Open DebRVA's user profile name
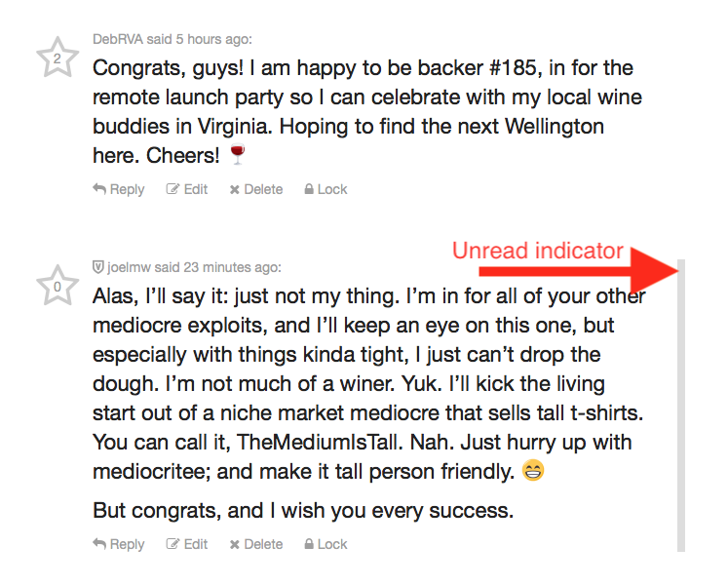Image resolution: width=728 pixels, height=586 pixels. pos(115,39)
